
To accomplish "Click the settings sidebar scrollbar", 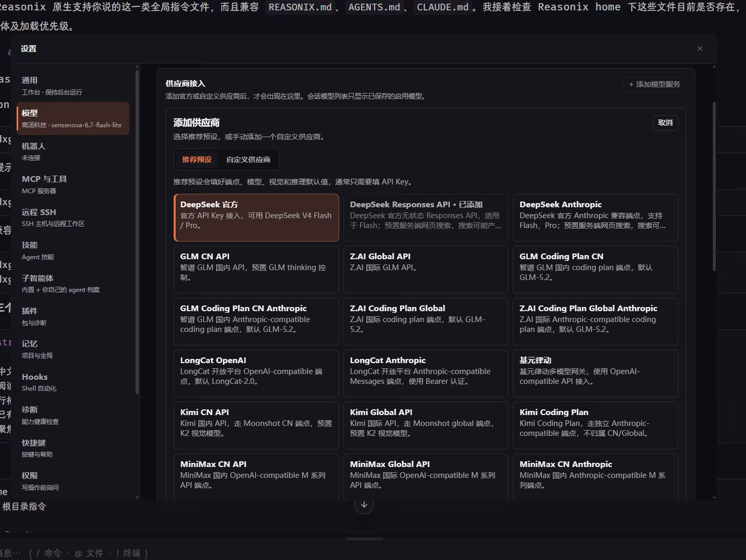I will 137,232.
